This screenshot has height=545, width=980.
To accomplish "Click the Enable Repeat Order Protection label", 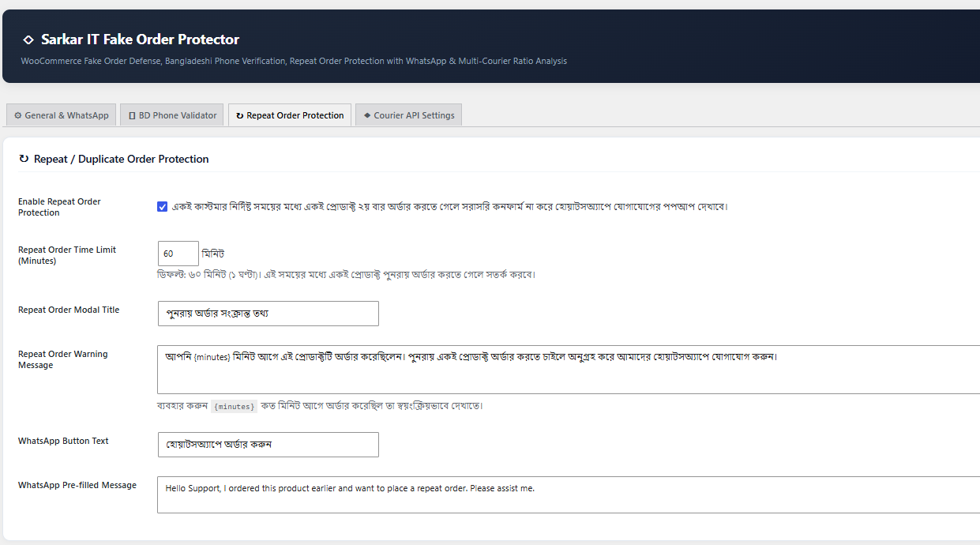I will pyautogui.click(x=59, y=207).
